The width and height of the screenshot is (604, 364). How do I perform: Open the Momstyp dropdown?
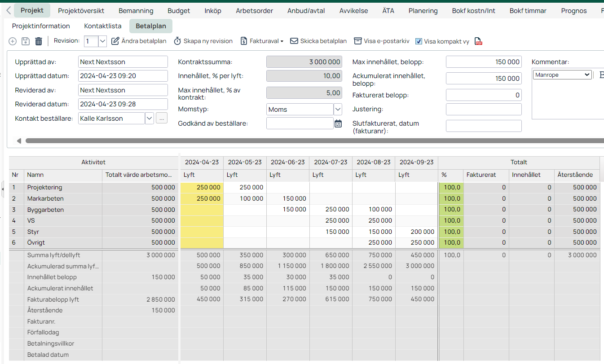338,110
